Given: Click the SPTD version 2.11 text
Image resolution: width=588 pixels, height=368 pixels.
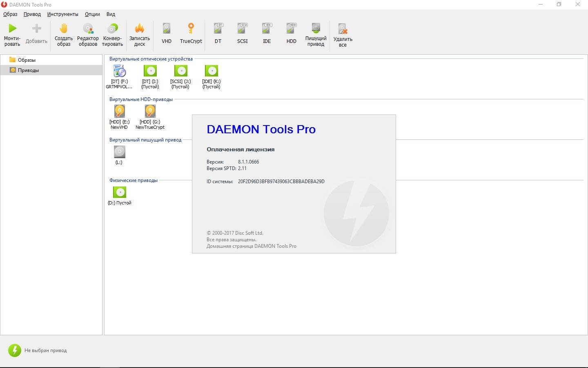Looking at the screenshot, I should 242,168.
